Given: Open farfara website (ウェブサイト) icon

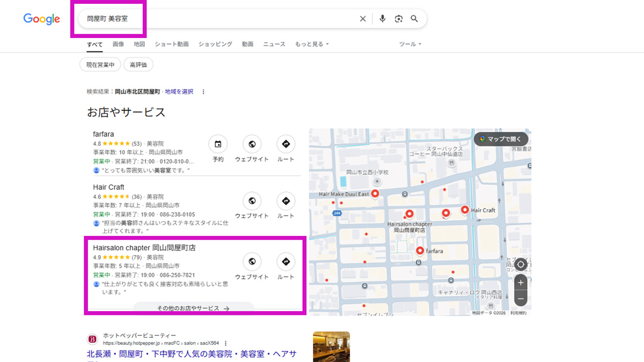Looking at the screenshot, I should [x=252, y=144].
